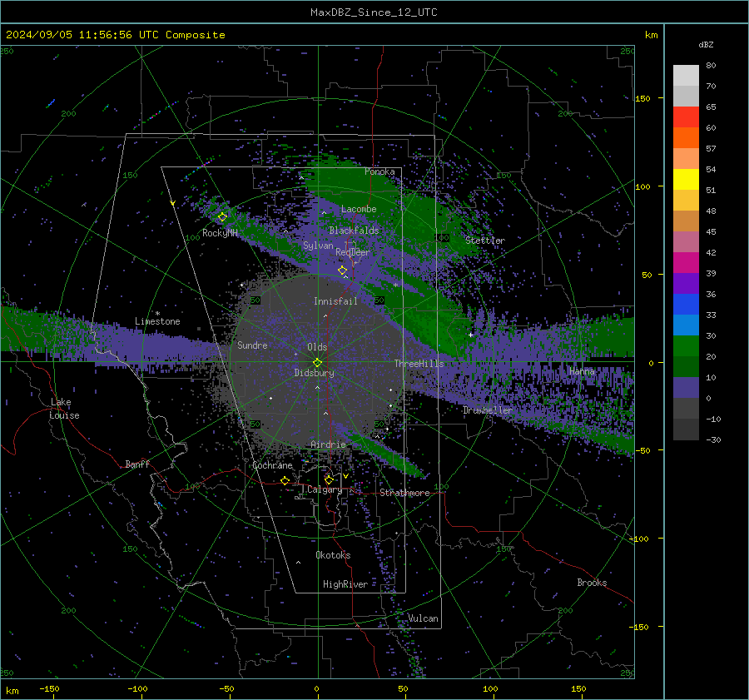The image size is (749, 700).
Task: Pick the light gray 70-80 dBZ legend swatch
Action: point(686,76)
